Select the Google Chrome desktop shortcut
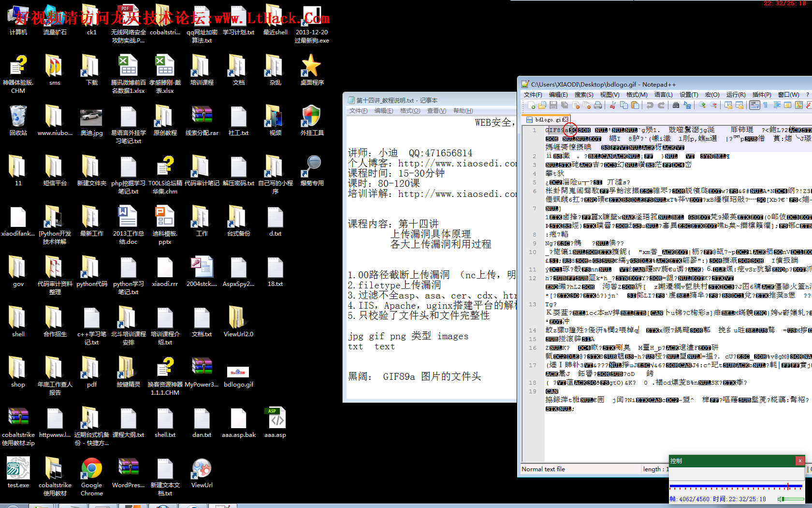Image resolution: width=812 pixels, height=508 pixels. click(x=92, y=477)
